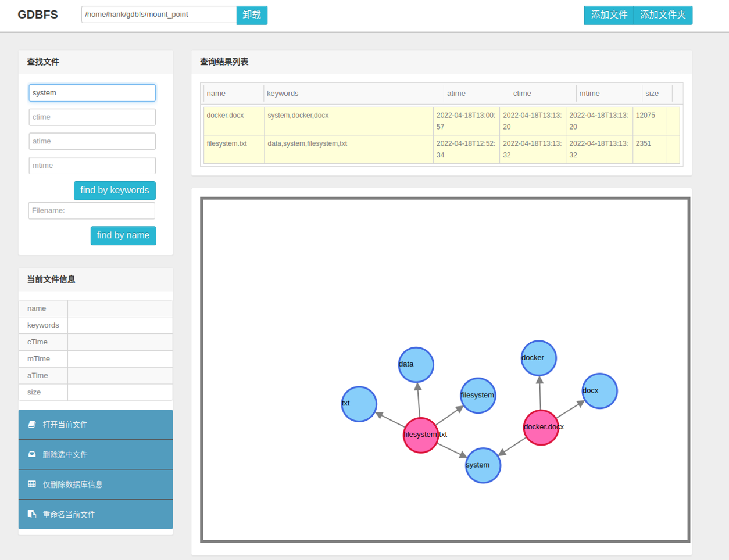Click the table icon beside 仅删除数据库信息
Image resolution: width=729 pixels, height=560 pixels.
32,484
